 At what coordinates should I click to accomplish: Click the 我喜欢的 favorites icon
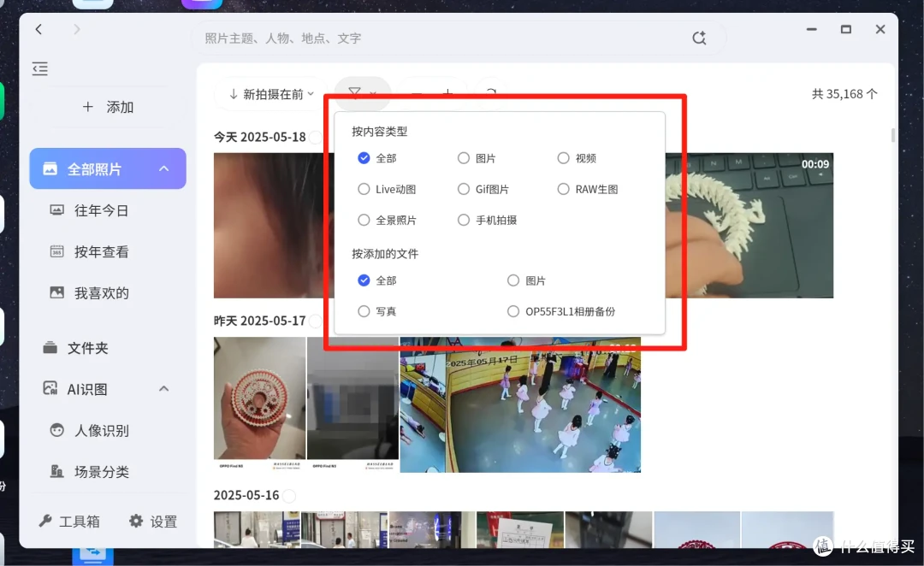pyautogui.click(x=56, y=292)
